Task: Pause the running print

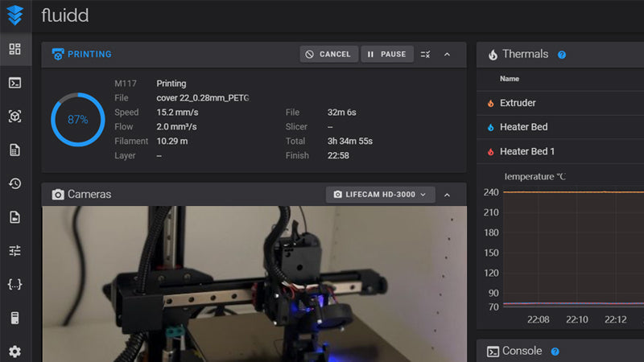Action: point(386,54)
